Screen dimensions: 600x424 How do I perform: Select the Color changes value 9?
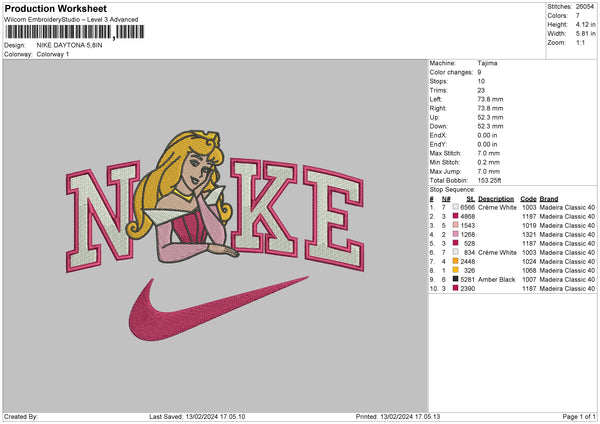pyautogui.click(x=479, y=72)
